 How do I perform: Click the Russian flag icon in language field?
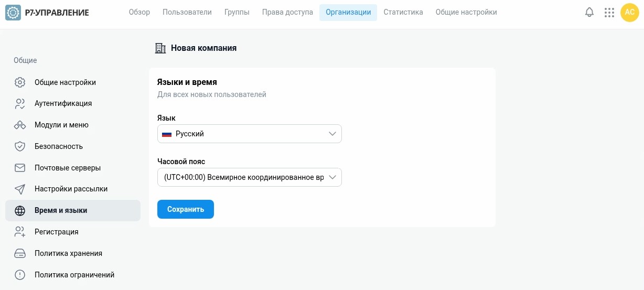(167, 134)
